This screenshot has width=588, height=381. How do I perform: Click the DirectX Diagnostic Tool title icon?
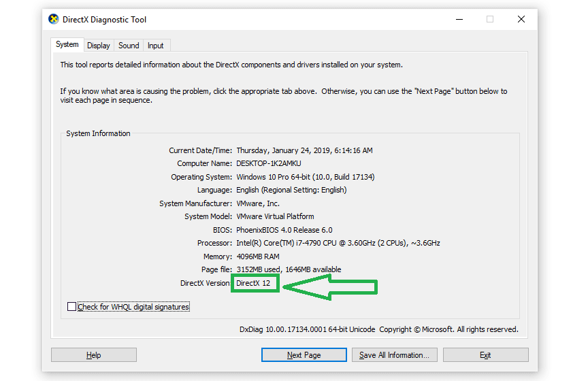[x=54, y=19]
